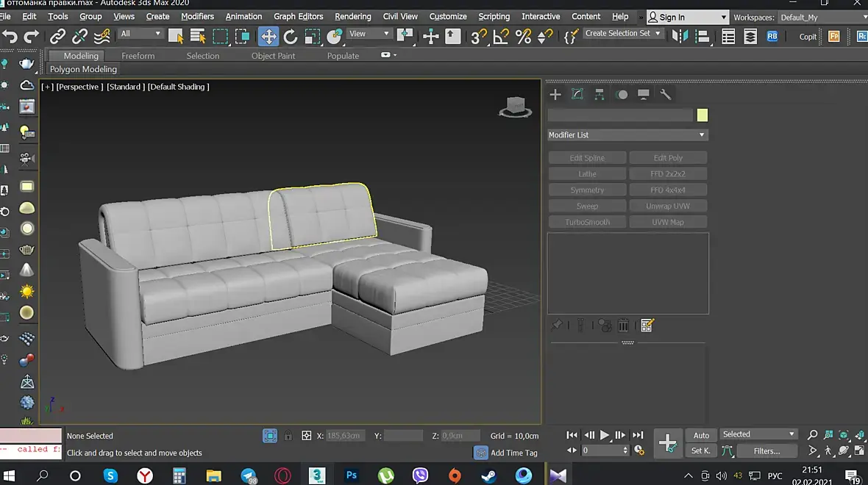This screenshot has width=868, height=485.
Task: Toggle the Selection Lock padlock
Action: click(x=288, y=436)
